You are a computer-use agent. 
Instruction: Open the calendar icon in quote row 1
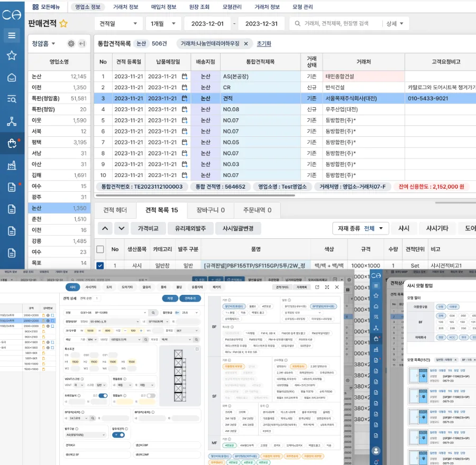[x=184, y=77]
